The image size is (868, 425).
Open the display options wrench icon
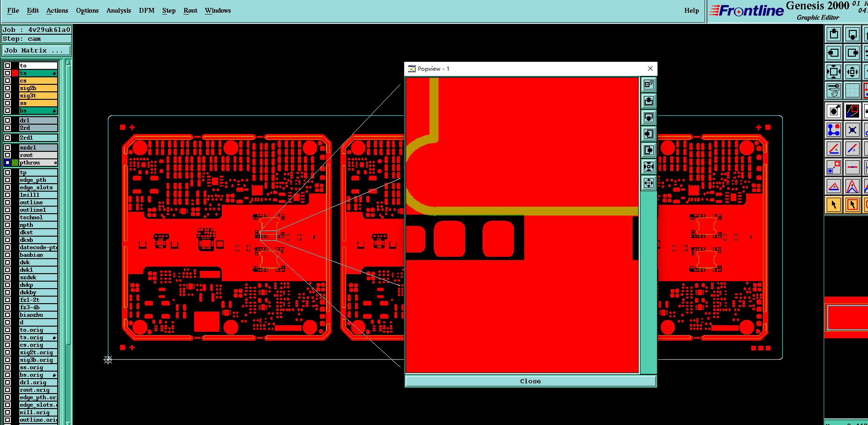834,90
